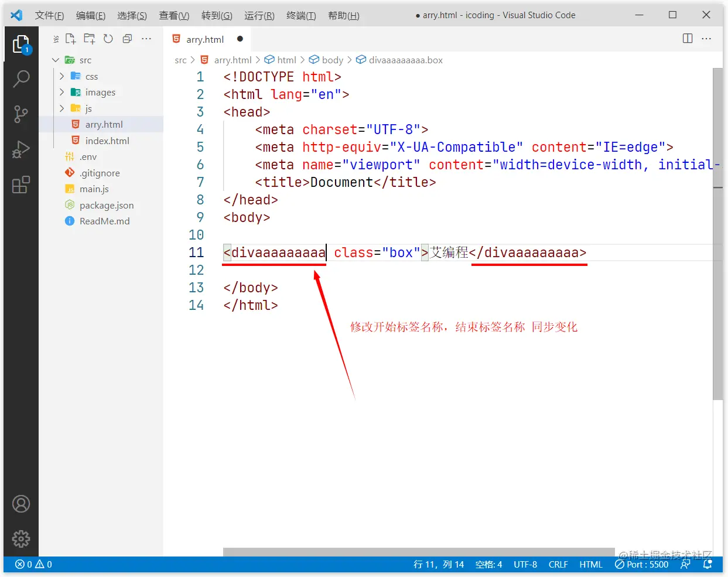Open index.html in the file tree
Image resolution: width=728 pixels, height=577 pixels.
pos(101,141)
